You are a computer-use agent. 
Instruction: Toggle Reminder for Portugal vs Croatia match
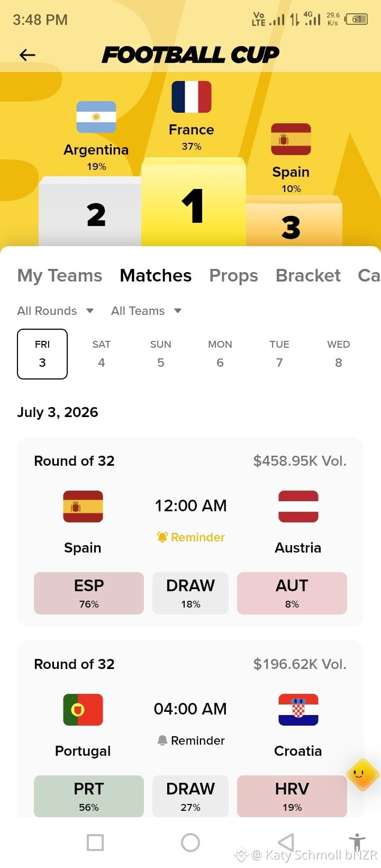click(x=190, y=740)
